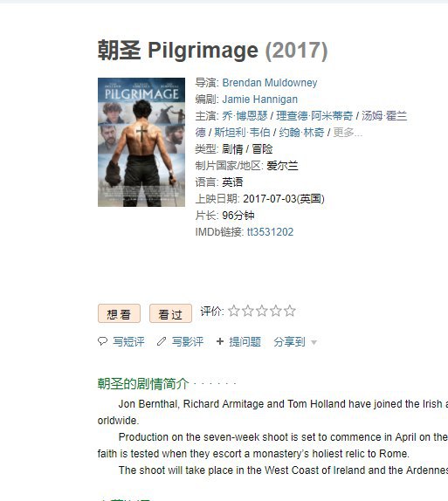Click the speech bubble icon for 写短评
Screen dimensions: 448x501
coord(102,341)
